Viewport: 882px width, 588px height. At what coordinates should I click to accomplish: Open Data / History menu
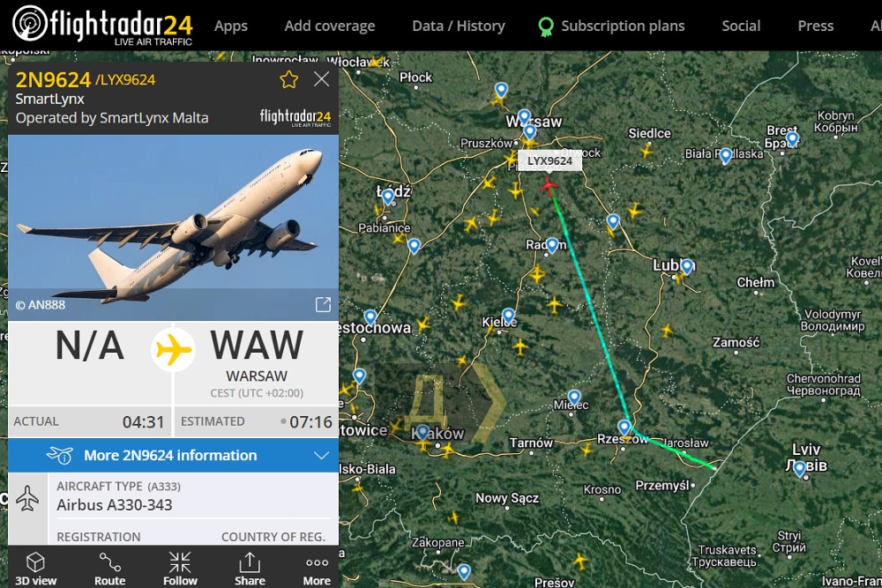459,26
